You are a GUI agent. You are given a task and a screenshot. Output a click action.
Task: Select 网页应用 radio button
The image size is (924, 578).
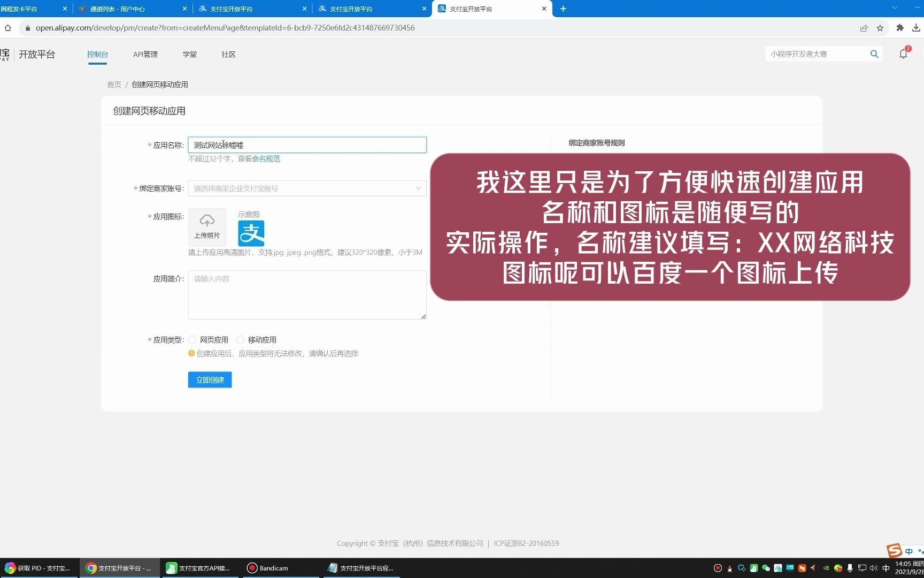coord(192,340)
